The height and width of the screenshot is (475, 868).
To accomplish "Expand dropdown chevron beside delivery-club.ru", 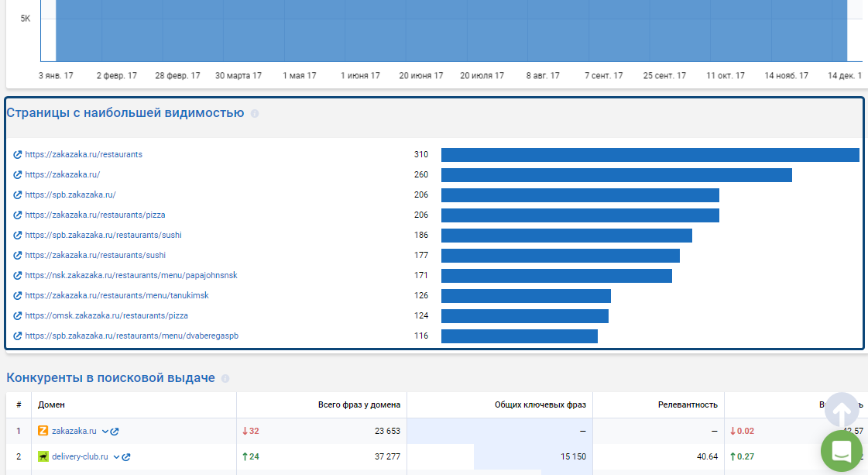I will tap(116, 457).
